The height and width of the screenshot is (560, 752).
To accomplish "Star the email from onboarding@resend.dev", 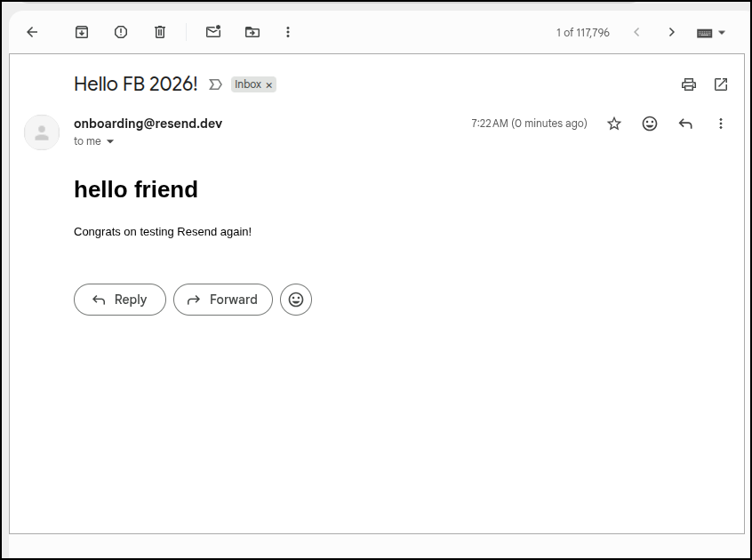I will click(614, 124).
